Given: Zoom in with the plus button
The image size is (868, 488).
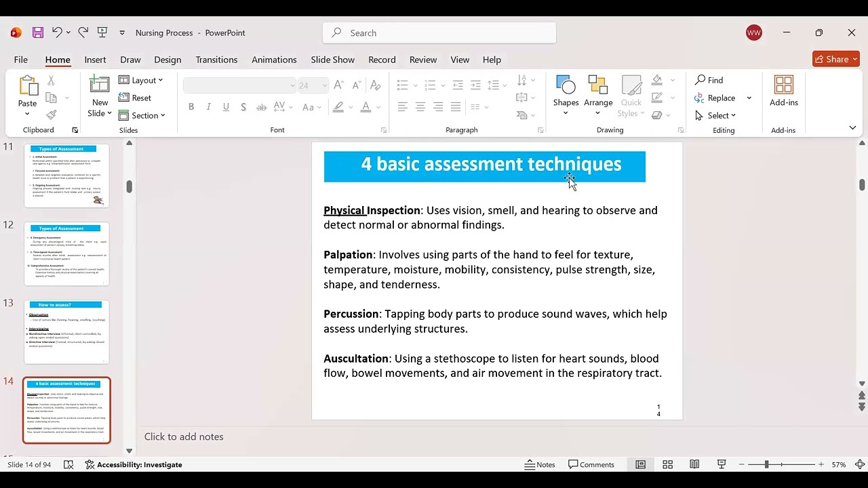Looking at the screenshot, I should tap(821, 464).
